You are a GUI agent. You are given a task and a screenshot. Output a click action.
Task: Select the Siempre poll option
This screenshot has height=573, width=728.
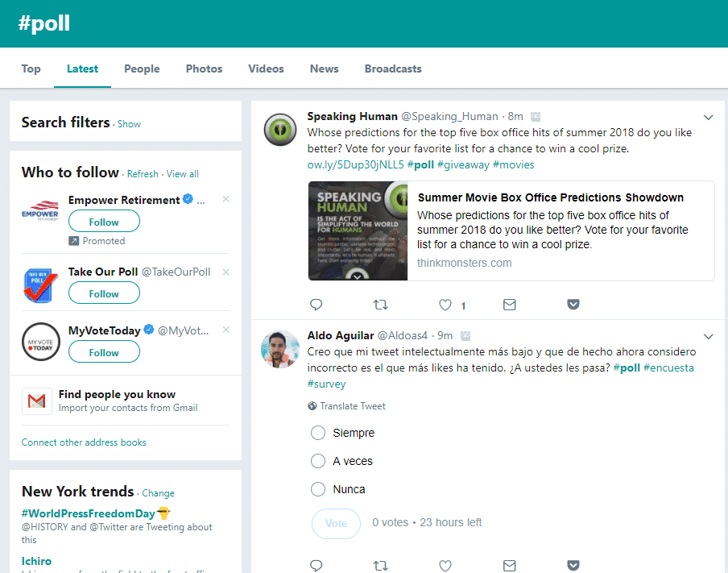(x=319, y=433)
